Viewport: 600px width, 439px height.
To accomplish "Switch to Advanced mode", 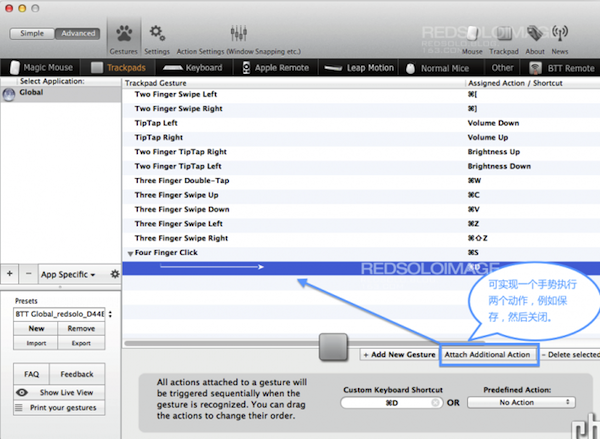I will pos(78,33).
